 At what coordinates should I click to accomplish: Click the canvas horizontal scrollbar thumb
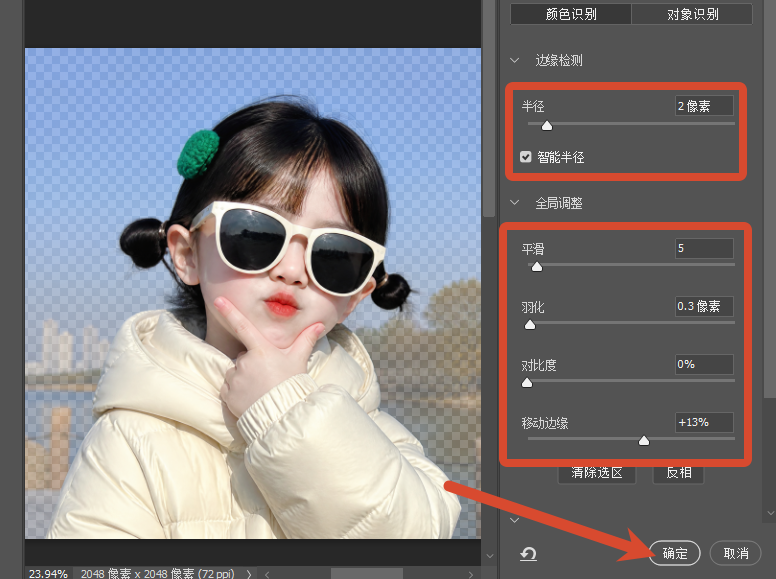coord(367,574)
